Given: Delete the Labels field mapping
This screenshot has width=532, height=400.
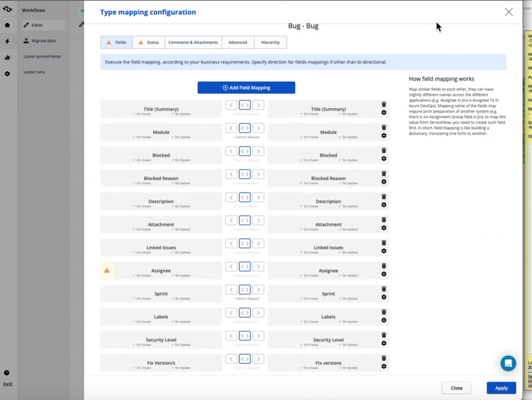Looking at the screenshot, I should pos(384,312).
